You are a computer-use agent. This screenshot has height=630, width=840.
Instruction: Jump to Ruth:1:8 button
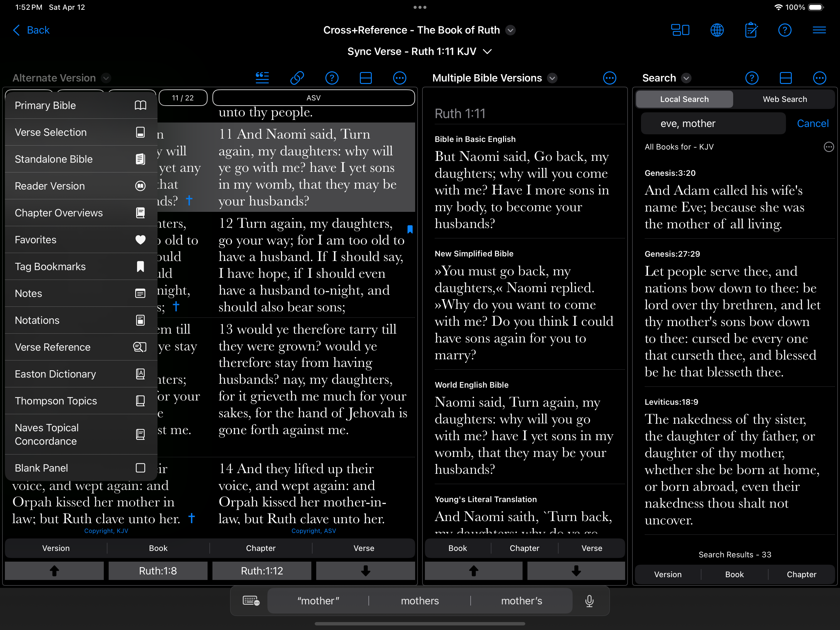point(158,570)
